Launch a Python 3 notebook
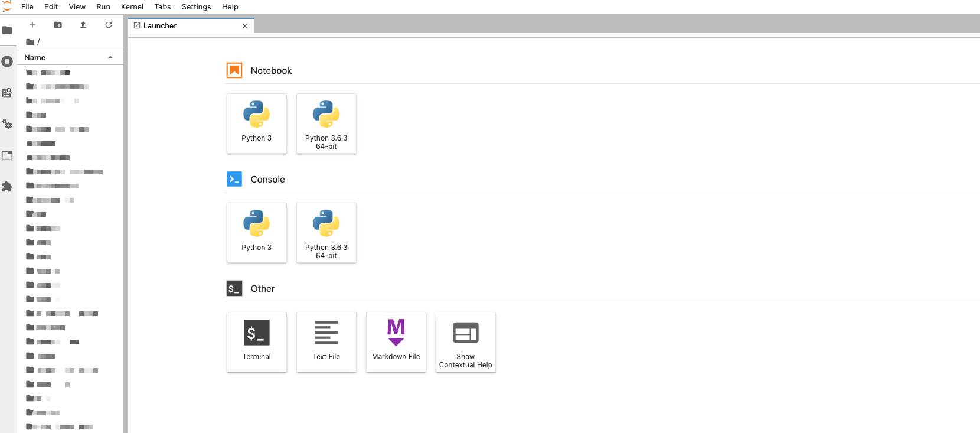This screenshot has width=980, height=433. click(257, 123)
